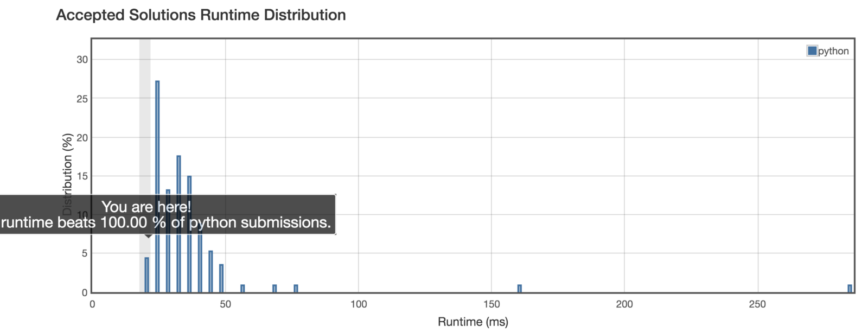Toggle the python series via legend label
Screen dimensions: 868x332
click(833, 51)
